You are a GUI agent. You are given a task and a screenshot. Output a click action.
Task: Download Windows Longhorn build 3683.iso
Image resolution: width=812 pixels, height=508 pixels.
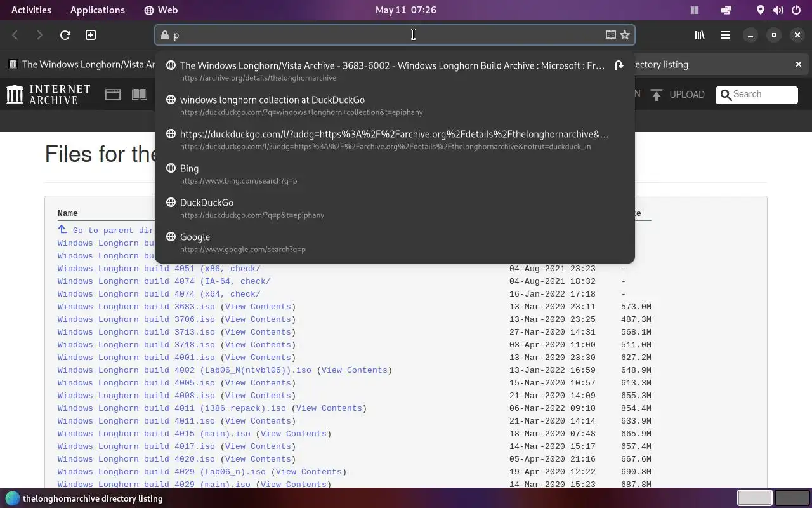click(x=136, y=307)
